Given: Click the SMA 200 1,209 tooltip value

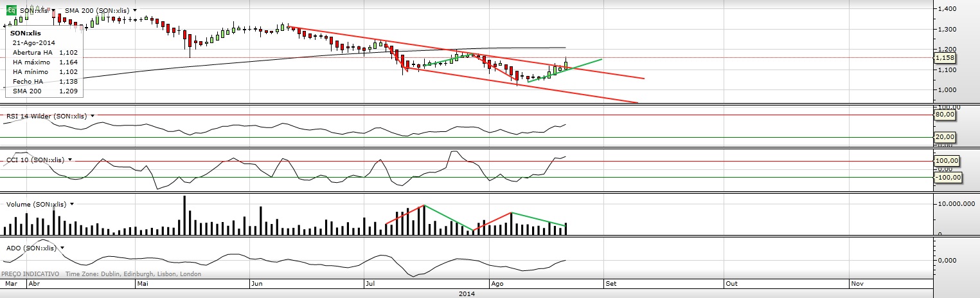Looking at the screenshot, I should pyautogui.click(x=68, y=91).
